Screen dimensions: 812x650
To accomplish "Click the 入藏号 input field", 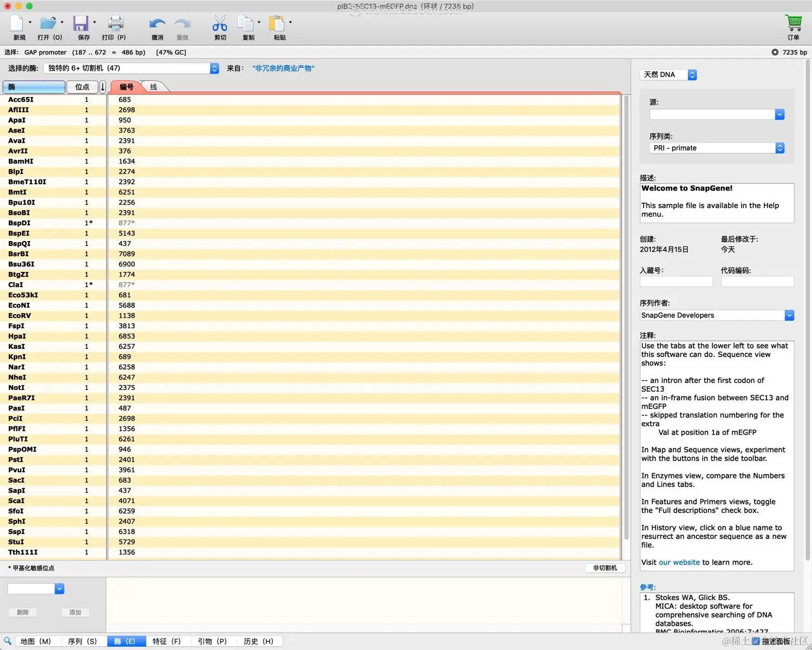I will point(676,282).
